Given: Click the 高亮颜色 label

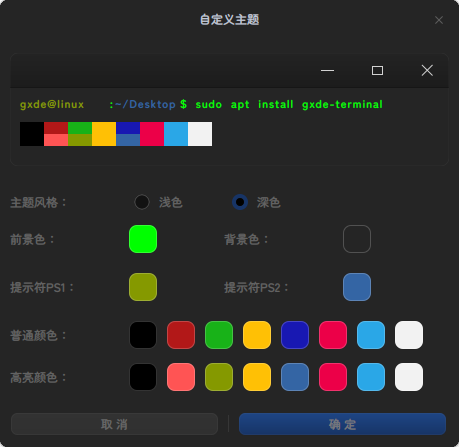Looking at the screenshot, I should tap(38, 377).
